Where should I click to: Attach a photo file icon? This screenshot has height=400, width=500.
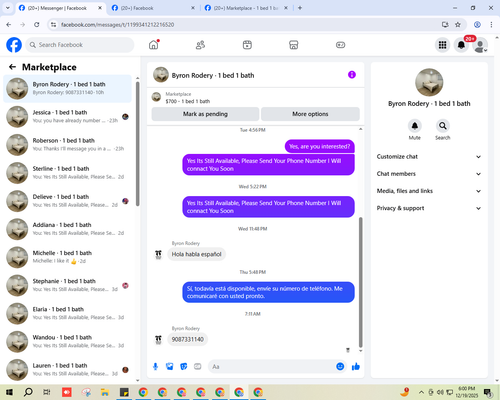(170, 367)
